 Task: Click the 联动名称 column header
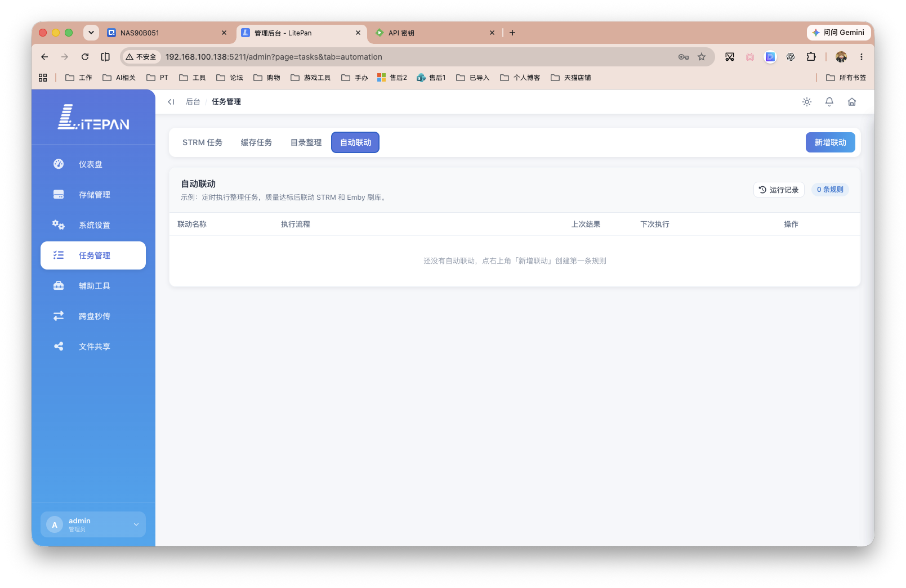192,224
